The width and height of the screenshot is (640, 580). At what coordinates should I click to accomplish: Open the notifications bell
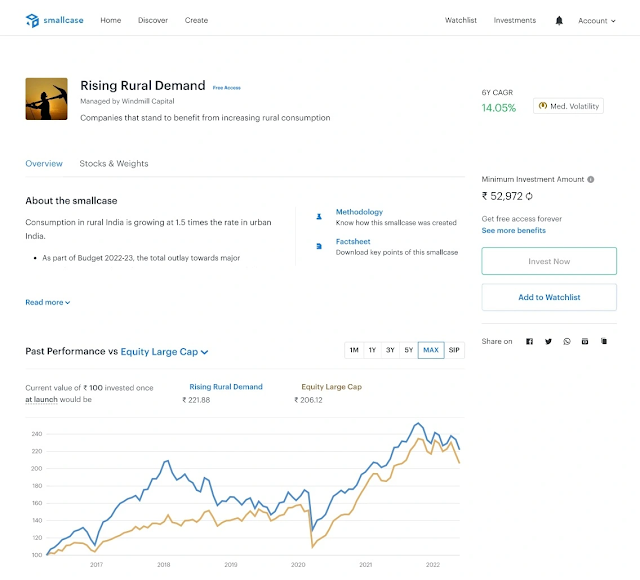coord(559,20)
